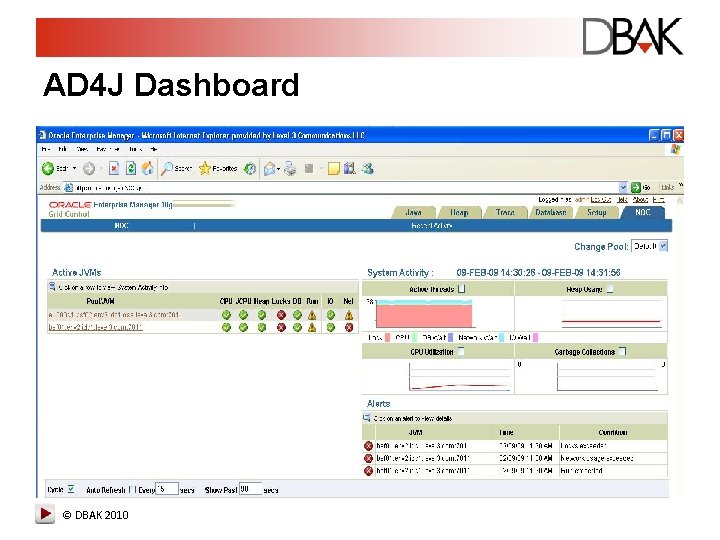Click second JVM row DB status icon

298,327
